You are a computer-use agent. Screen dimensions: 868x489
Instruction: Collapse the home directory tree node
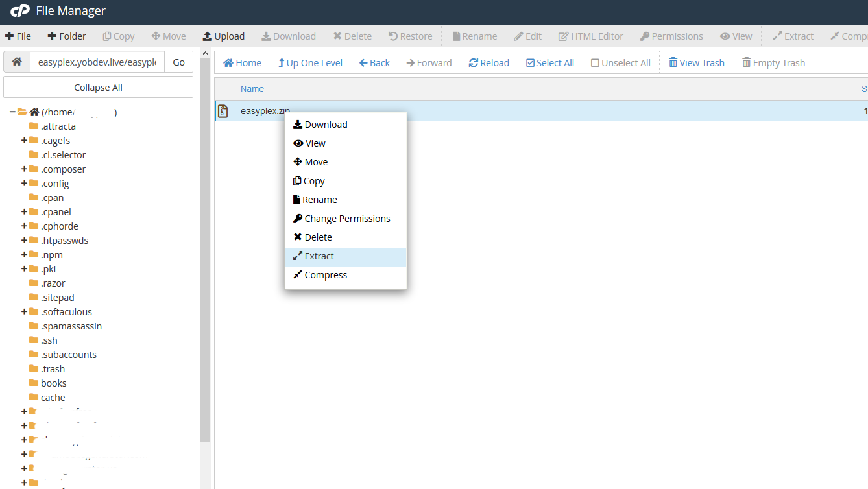(11, 112)
